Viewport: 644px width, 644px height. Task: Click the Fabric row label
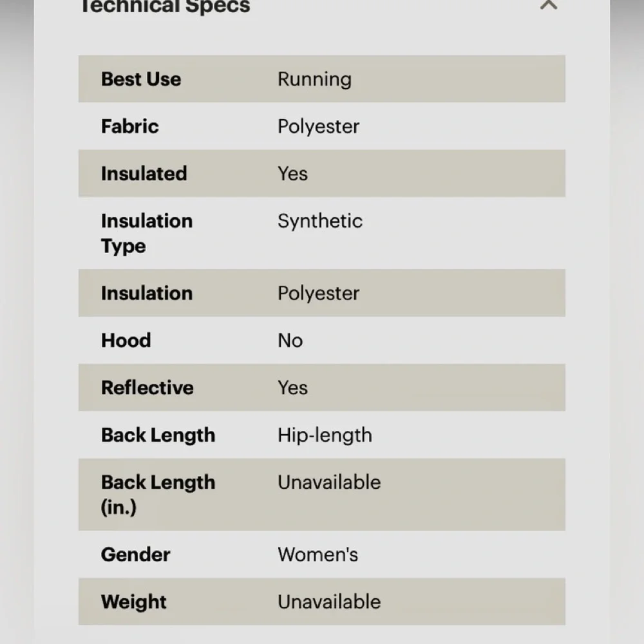(x=130, y=126)
